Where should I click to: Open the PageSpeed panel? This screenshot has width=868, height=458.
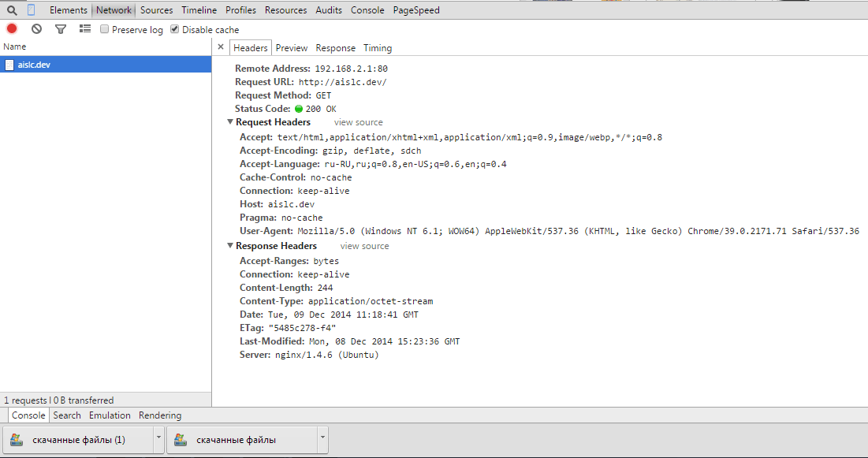[416, 10]
